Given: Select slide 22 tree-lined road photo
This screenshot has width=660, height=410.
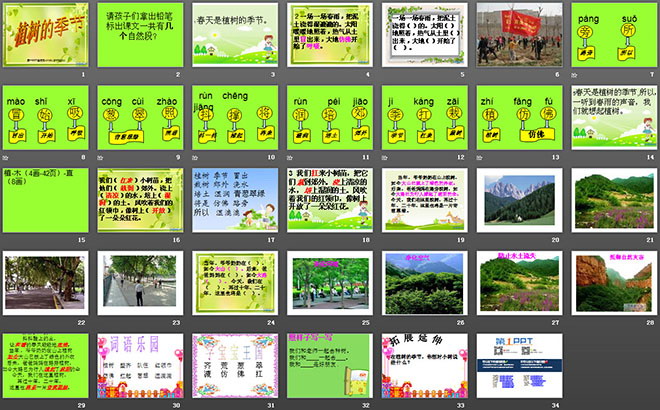Looking at the screenshot, I should coord(45,283).
